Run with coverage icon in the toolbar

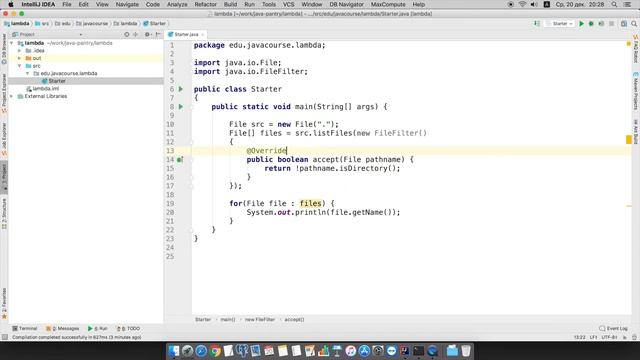601,24
